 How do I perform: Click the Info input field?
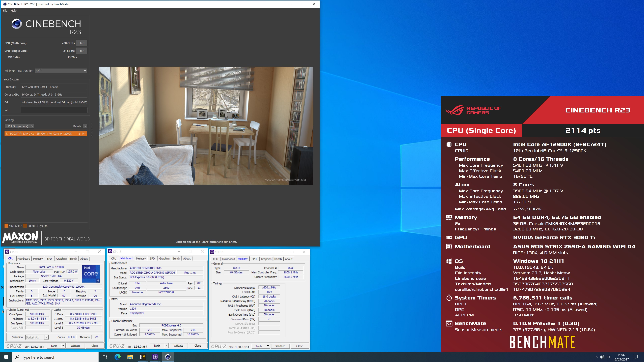[54, 110]
